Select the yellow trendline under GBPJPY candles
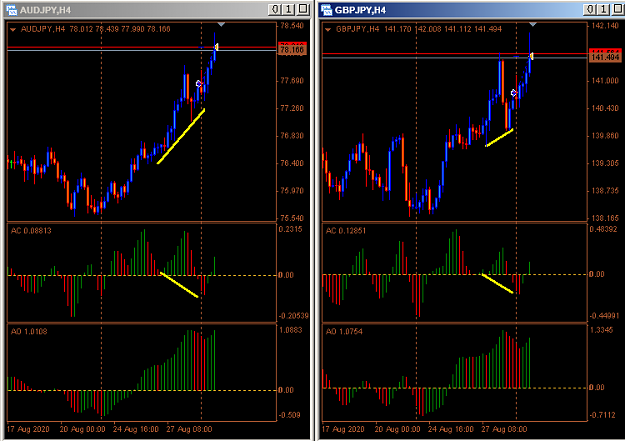Viewport: 625px width, 441px height. pos(499,138)
